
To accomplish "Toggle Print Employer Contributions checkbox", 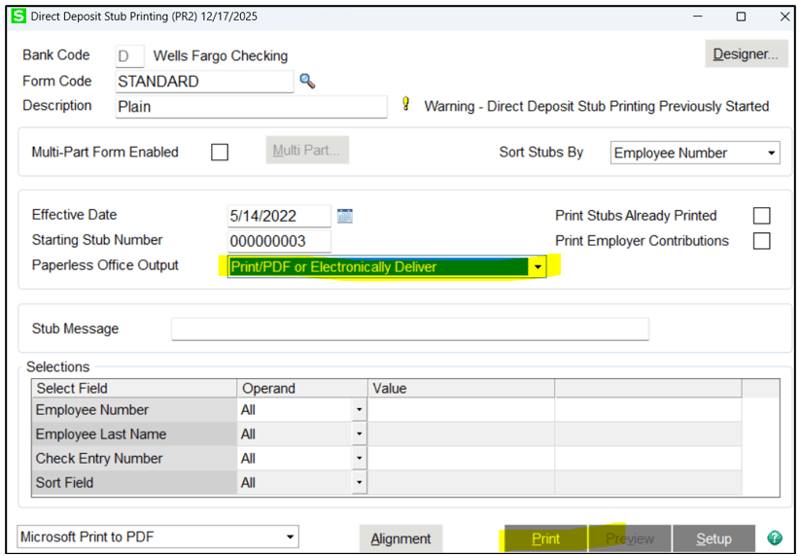I will click(x=762, y=241).
